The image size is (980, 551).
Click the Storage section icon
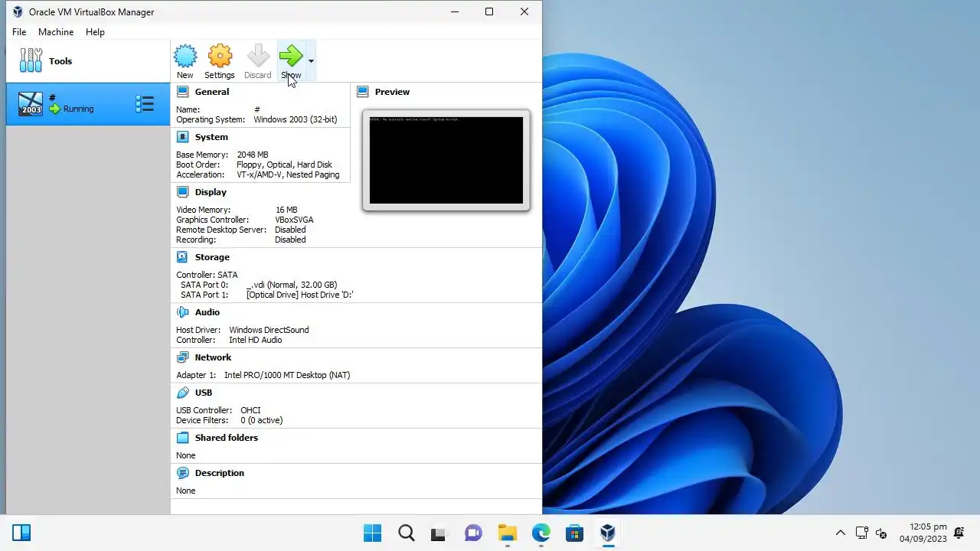click(182, 257)
